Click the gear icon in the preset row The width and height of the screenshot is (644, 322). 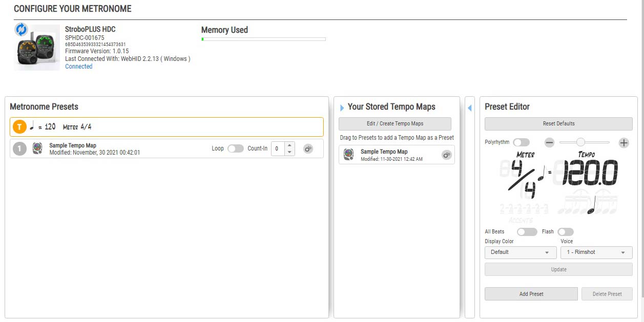(x=308, y=149)
